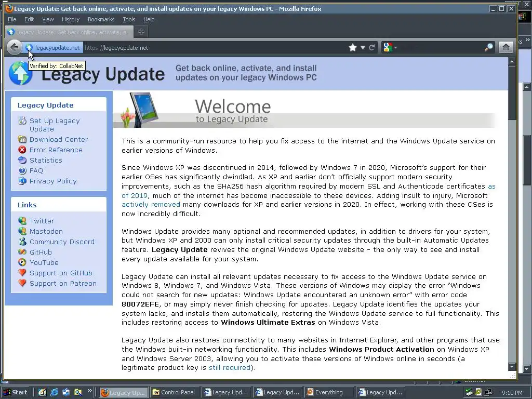Viewport: 532px width, 399px height.
Task: Open the Edit menu
Action: click(x=29, y=19)
